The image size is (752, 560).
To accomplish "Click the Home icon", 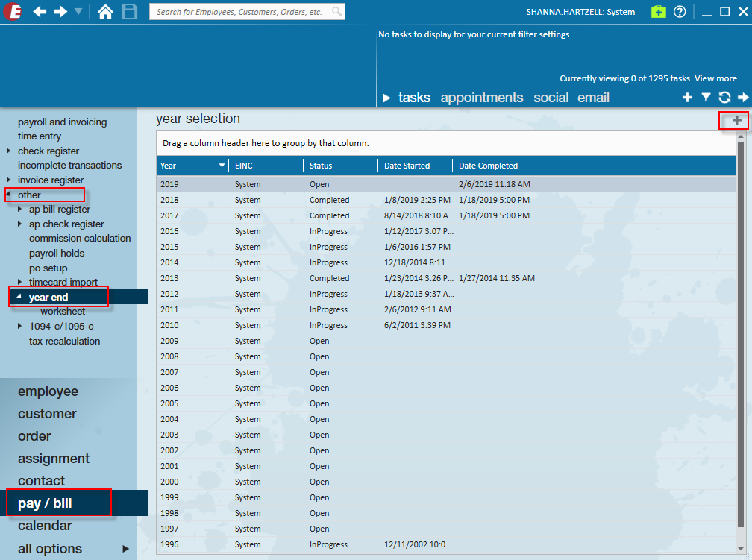I will pyautogui.click(x=105, y=11).
